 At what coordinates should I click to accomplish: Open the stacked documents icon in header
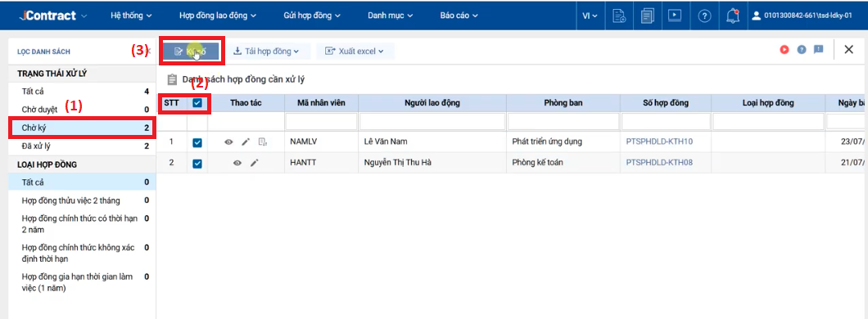click(647, 16)
